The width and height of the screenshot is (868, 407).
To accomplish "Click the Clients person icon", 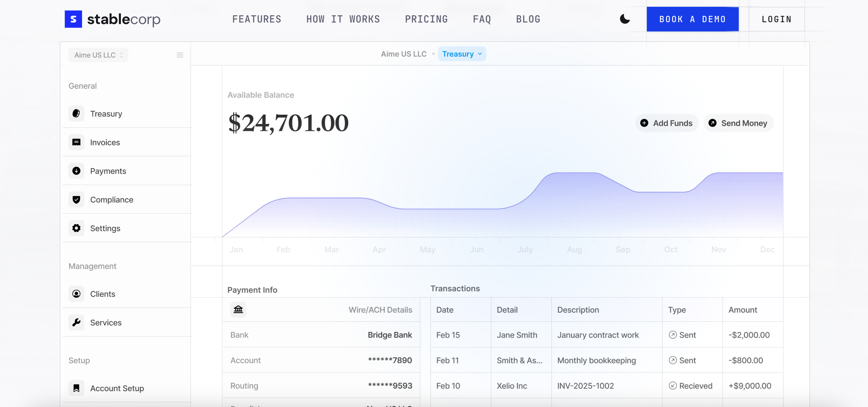I will (76, 294).
